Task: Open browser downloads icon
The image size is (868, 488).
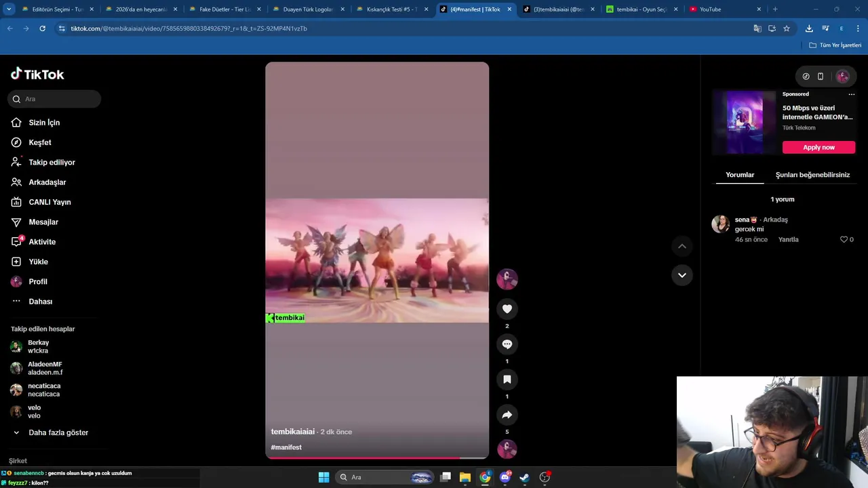Action: coord(809,28)
